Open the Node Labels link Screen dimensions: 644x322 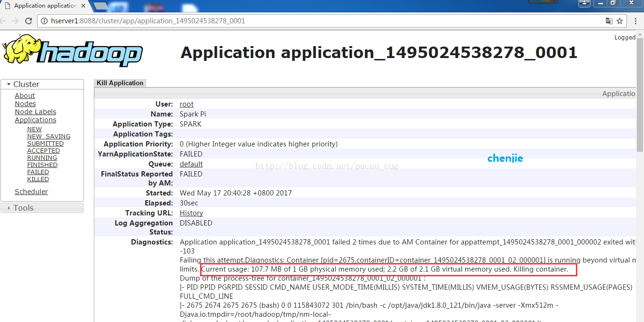(35, 112)
